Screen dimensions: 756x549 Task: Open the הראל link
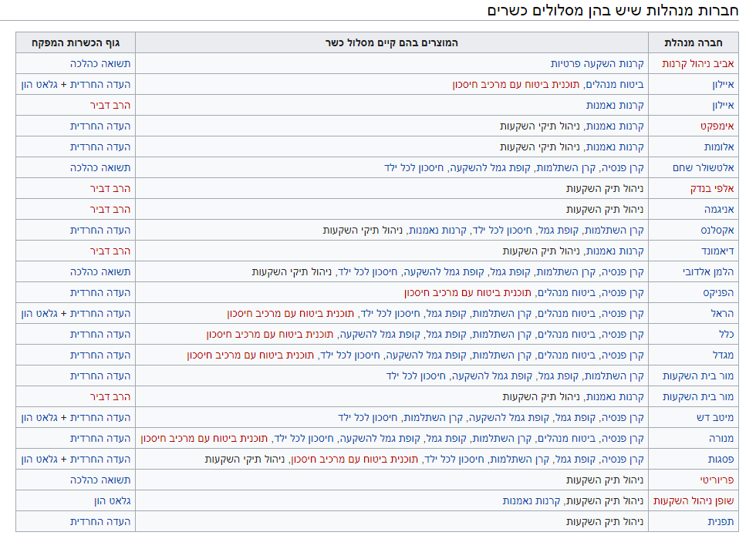tap(722, 313)
